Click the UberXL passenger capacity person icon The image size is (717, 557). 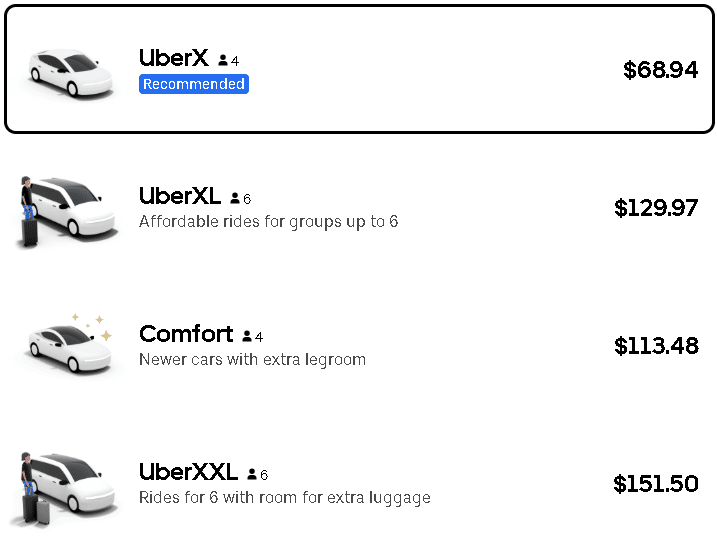coord(235,199)
